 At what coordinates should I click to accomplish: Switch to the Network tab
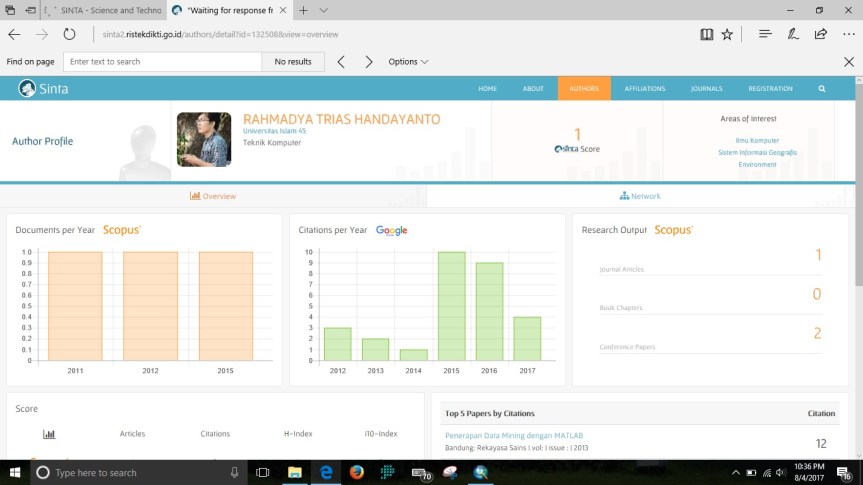pos(640,196)
